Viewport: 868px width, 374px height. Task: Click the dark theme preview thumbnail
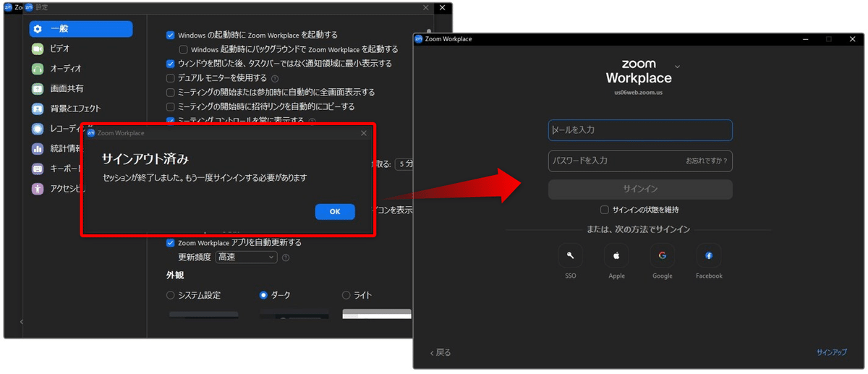[x=294, y=315]
